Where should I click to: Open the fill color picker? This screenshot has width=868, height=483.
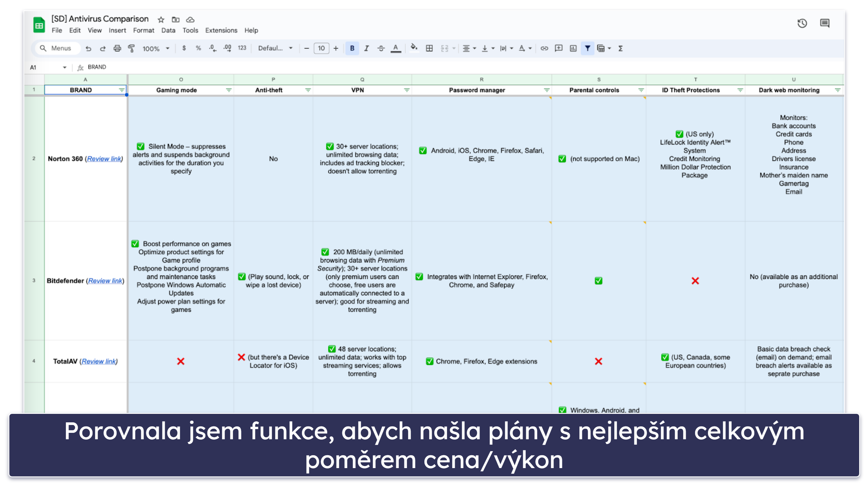tap(414, 48)
